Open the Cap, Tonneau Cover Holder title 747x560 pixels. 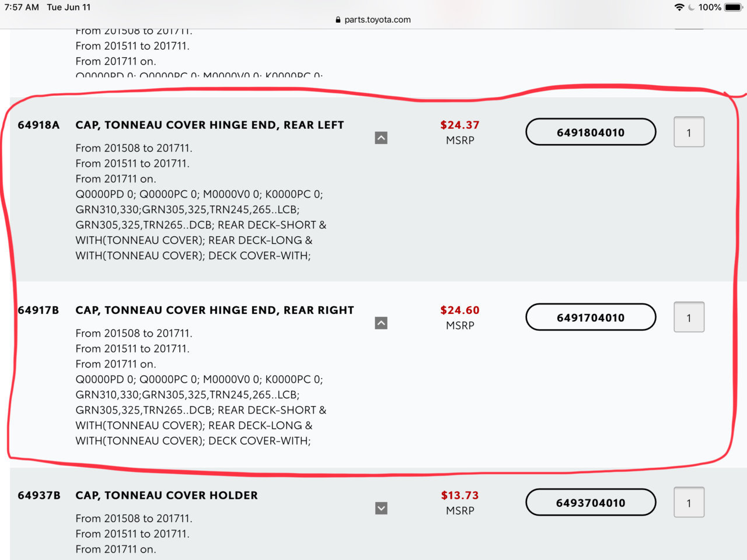[x=166, y=495]
